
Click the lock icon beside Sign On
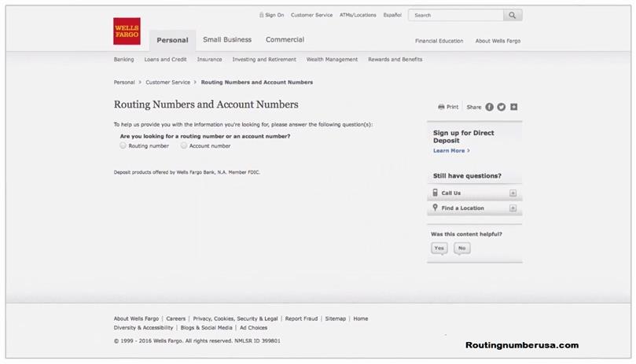[262, 15]
